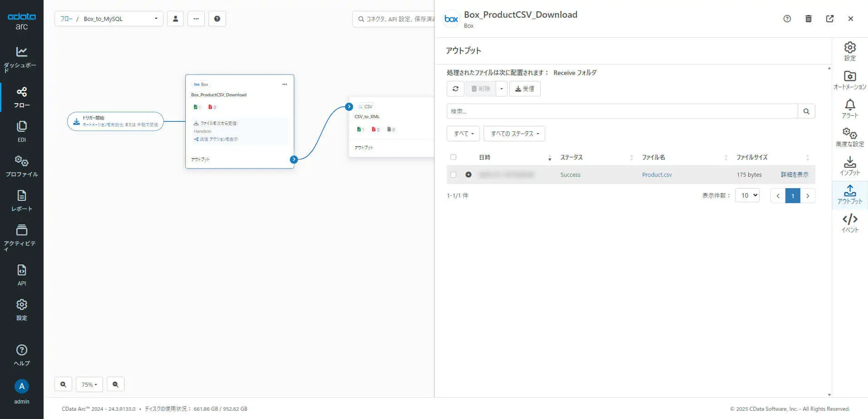Click the 受信 receive button
The width and height of the screenshot is (868, 419).
pyautogui.click(x=525, y=89)
